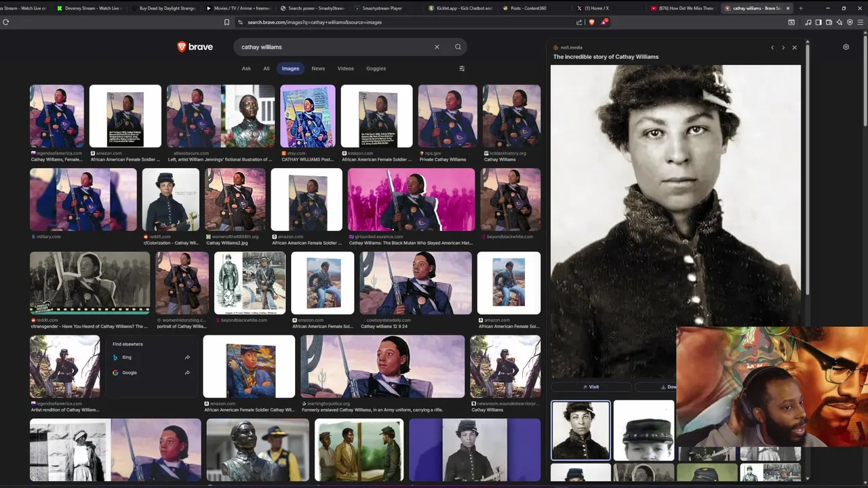Open the Brave VPN shield icon

(x=850, y=22)
